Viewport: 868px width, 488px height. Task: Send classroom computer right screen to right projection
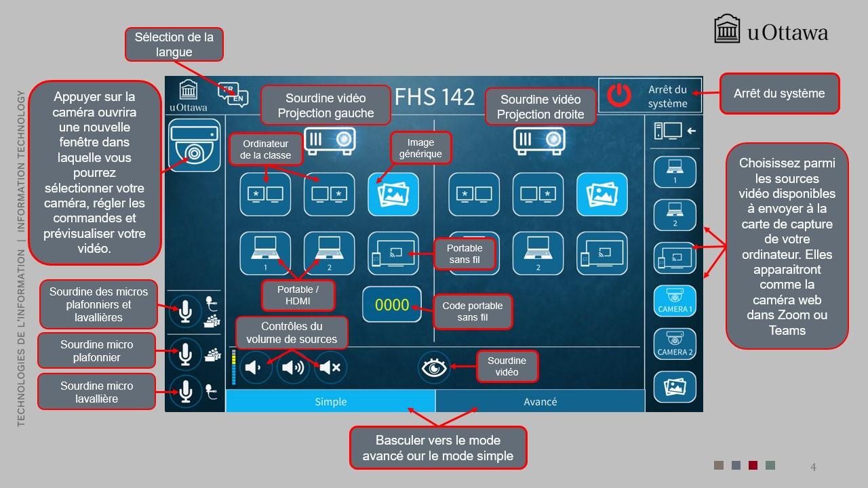tap(538, 195)
